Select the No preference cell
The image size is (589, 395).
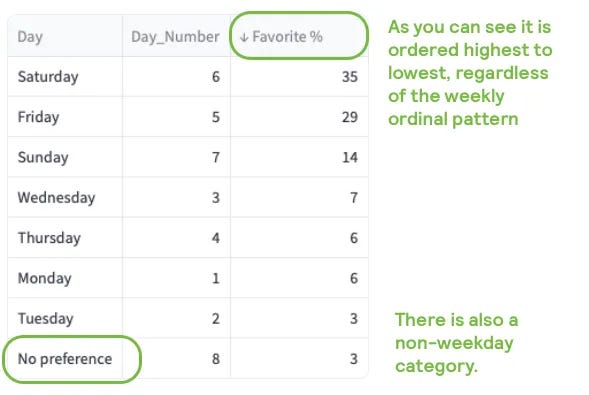click(x=65, y=359)
